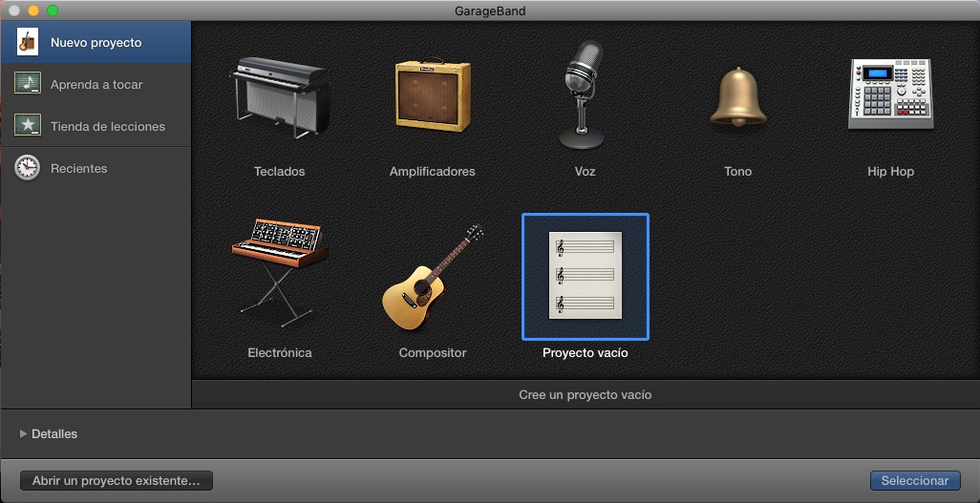
Task: Click the Tienda de lecciones star icon
Action: [x=28, y=125]
